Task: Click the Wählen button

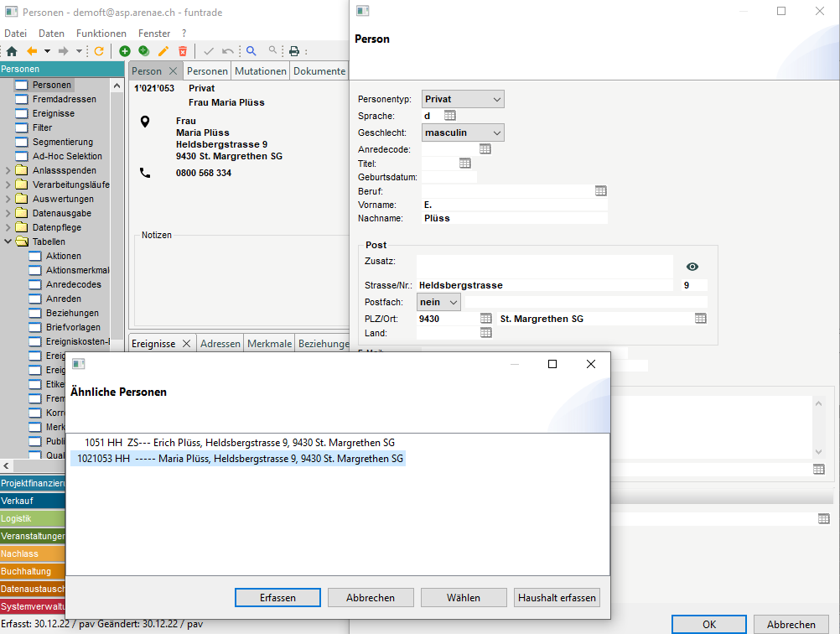Action: tap(464, 598)
